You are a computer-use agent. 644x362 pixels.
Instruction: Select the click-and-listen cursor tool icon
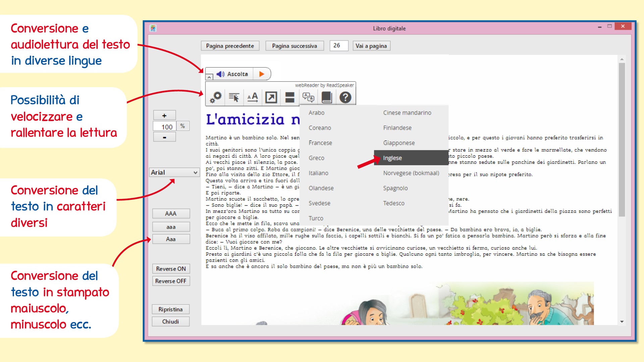pyautogui.click(x=234, y=97)
